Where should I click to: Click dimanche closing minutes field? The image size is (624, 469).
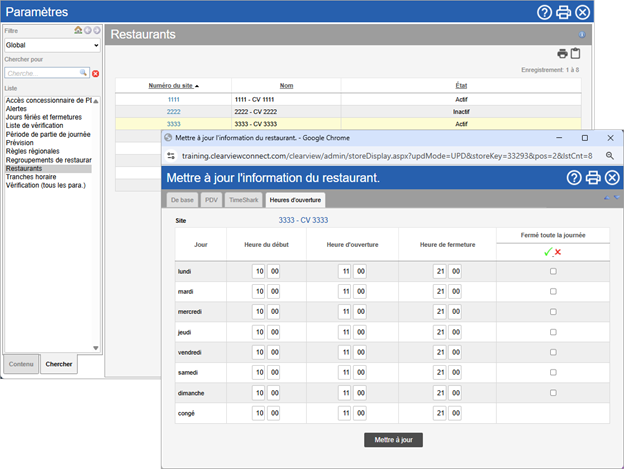(x=455, y=393)
